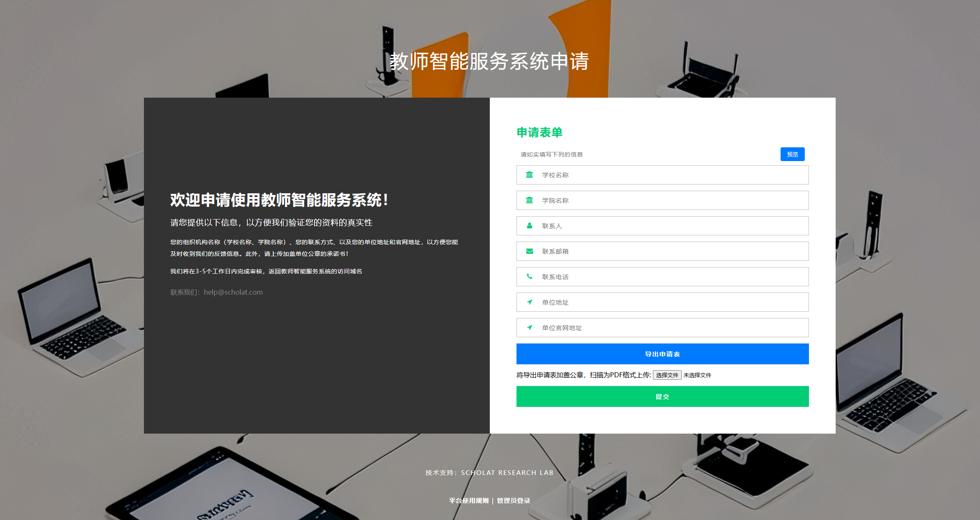The height and width of the screenshot is (520, 980).
Task: Click the phone icon beside 联系电话
Action: (529, 276)
